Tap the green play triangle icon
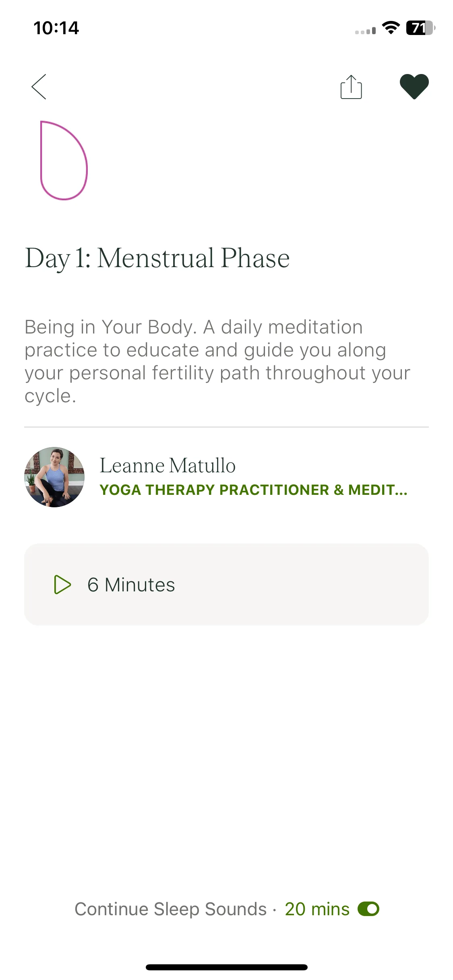The height and width of the screenshot is (980, 453). (x=62, y=585)
